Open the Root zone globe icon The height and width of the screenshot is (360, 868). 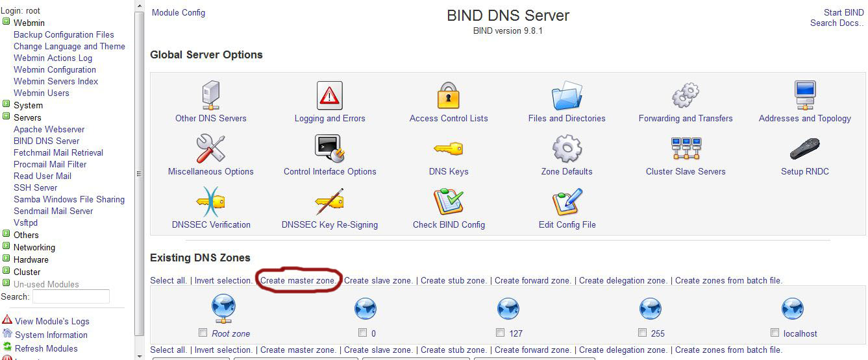click(224, 309)
